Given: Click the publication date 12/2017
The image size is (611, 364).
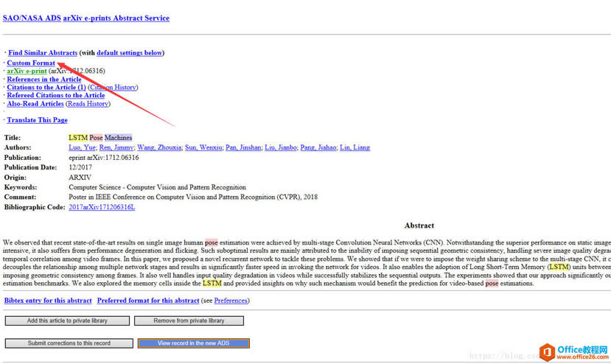Looking at the screenshot, I should (80, 167).
